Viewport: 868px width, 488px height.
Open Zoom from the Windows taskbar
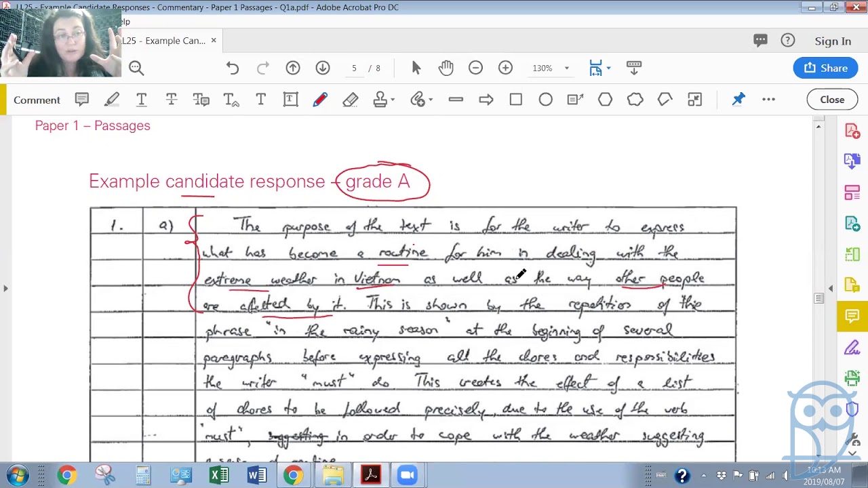point(408,475)
